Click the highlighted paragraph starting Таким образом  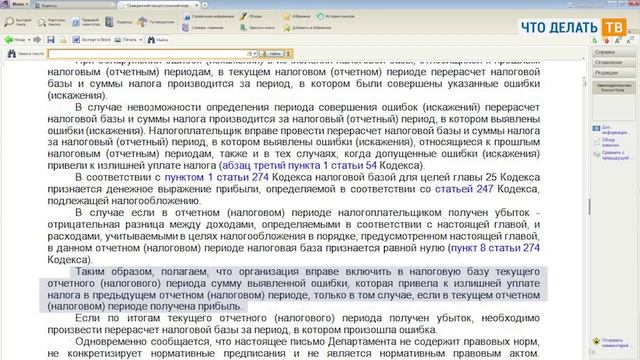(x=294, y=289)
